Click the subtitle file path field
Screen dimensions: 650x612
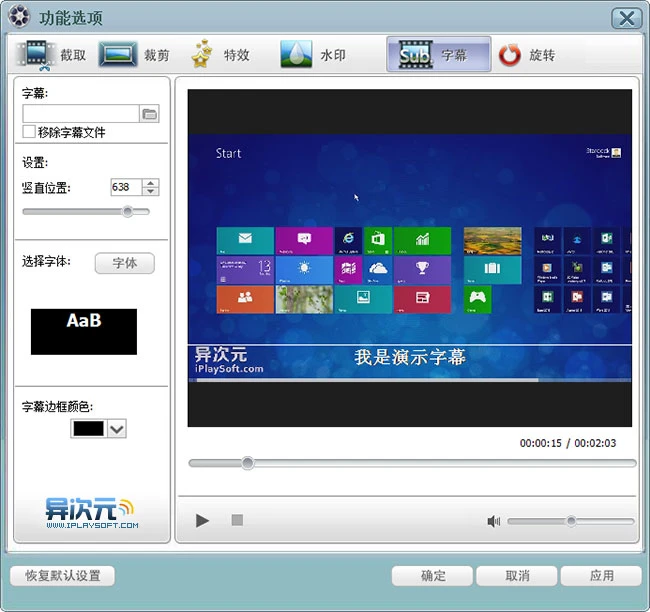[80, 114]
